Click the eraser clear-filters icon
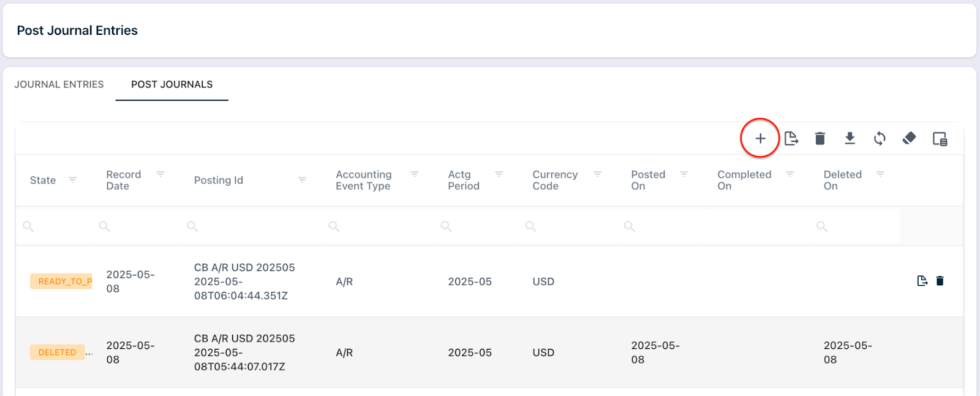 point(909,138)
